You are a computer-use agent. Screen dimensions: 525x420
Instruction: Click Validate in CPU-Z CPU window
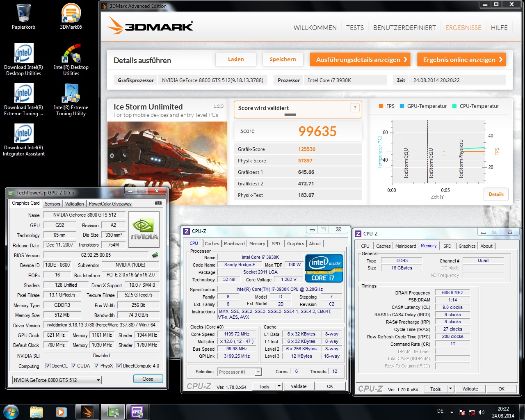299,386
